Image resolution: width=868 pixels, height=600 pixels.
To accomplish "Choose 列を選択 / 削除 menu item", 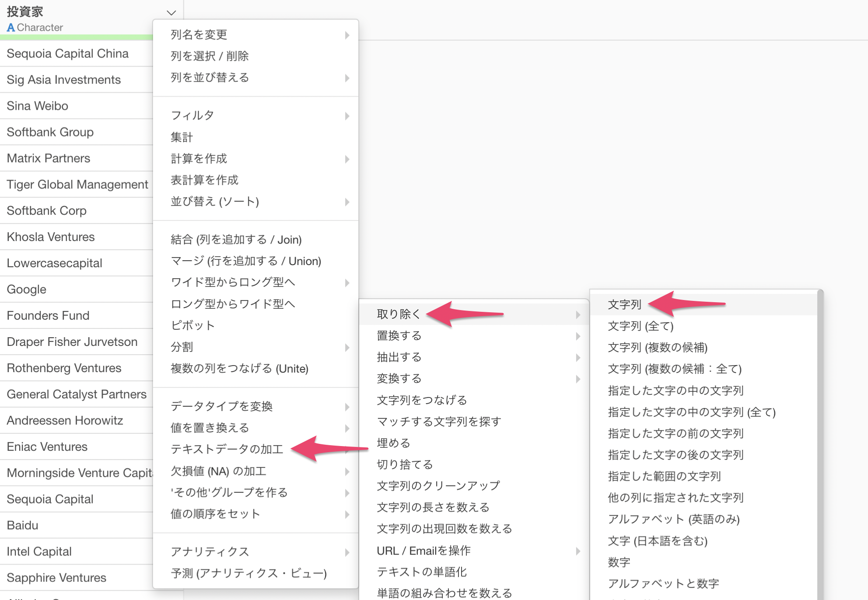I will click(x=210, y=56).
